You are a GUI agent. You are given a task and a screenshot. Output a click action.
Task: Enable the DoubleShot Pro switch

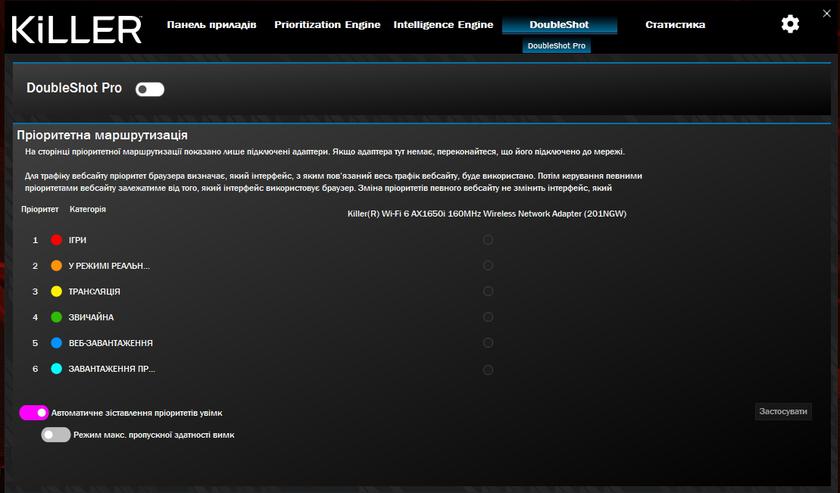click(x=150, y=89)
